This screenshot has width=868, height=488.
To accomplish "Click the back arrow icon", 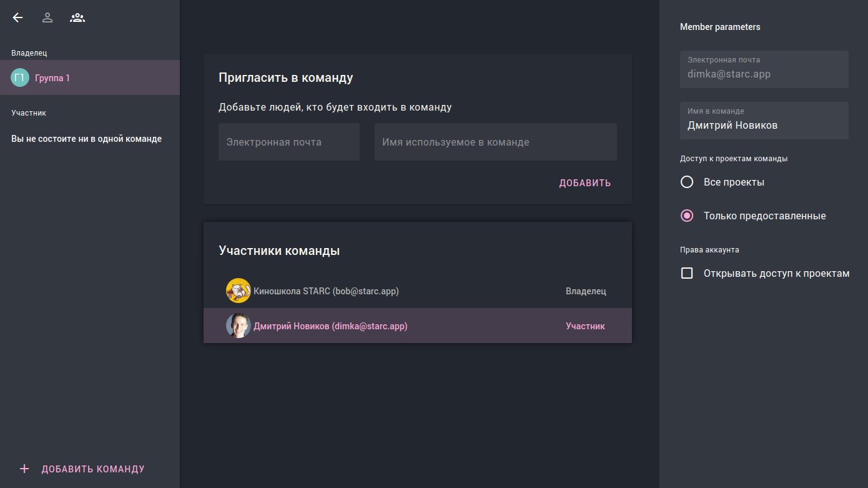I will pyautogui.click(x=17, y=17).
